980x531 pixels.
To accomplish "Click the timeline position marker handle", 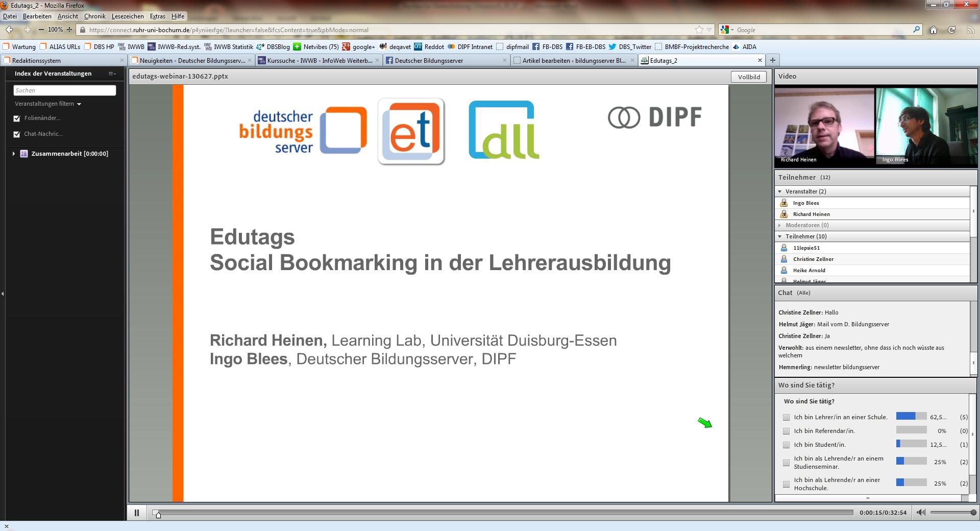I will [158, 515].
